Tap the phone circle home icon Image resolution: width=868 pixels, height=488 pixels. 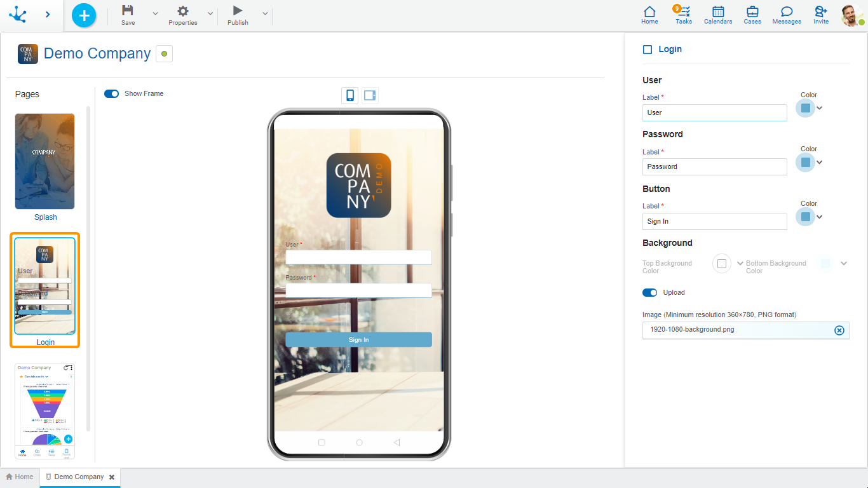click(359, 442)
